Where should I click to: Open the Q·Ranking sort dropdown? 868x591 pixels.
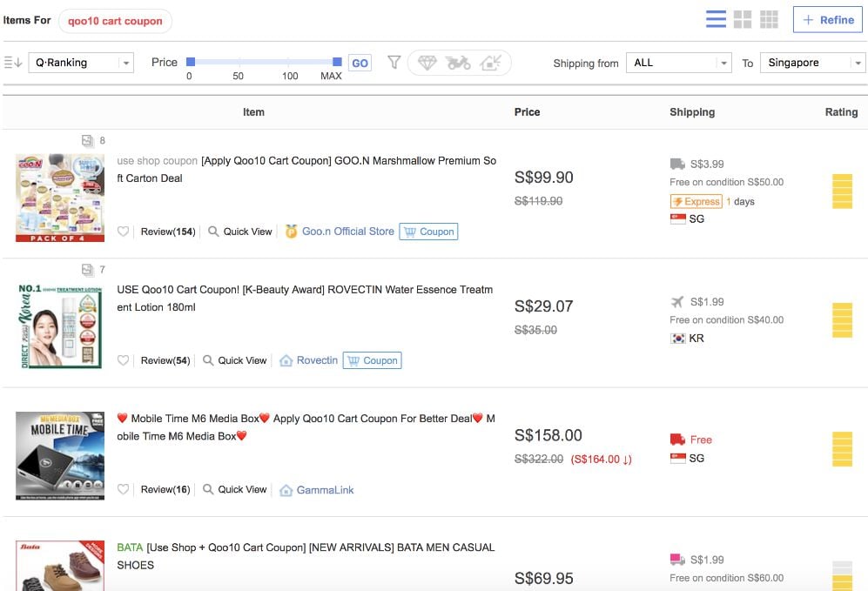[81, 63]
